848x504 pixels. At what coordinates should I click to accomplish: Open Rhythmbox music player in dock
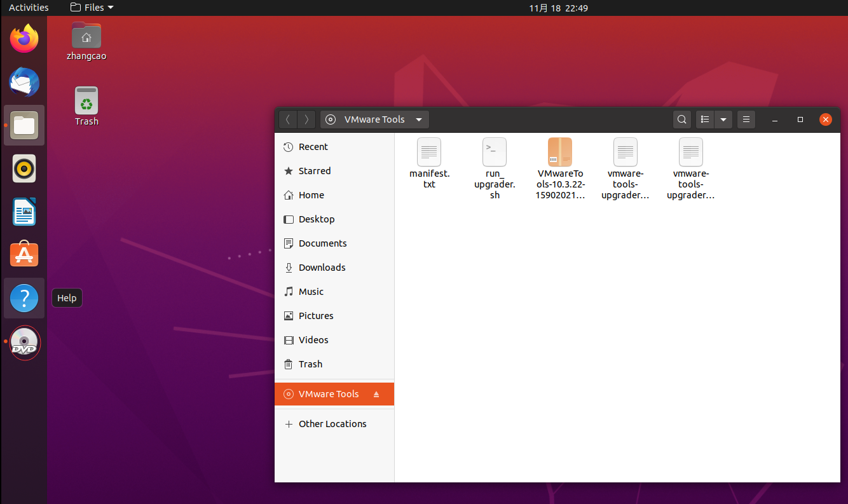24,168
